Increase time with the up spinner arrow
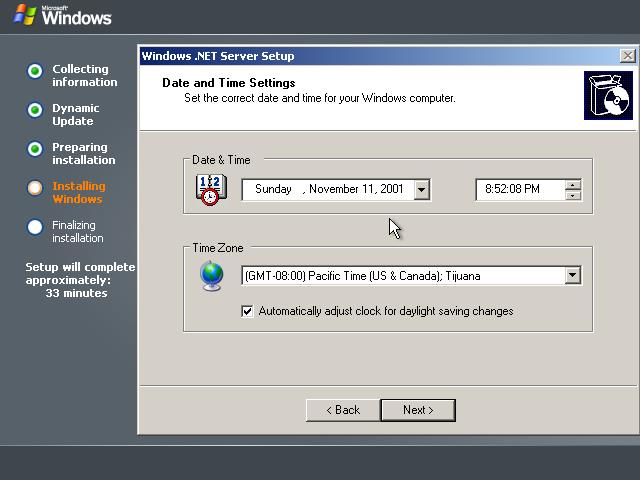The height and width of the screenshot is (480, 640). coord(573,185)
